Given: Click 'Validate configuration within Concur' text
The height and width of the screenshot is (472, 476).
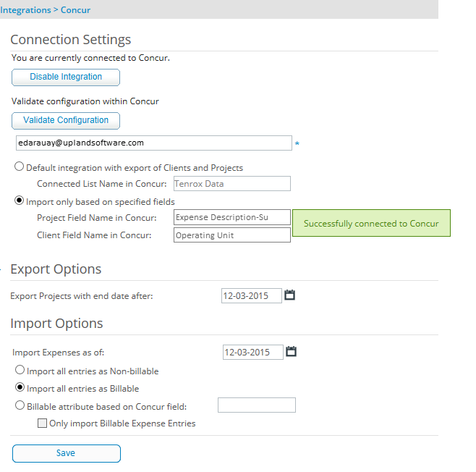Looking at the screenshot, I should pyautogui.click(x=85, y=101).
